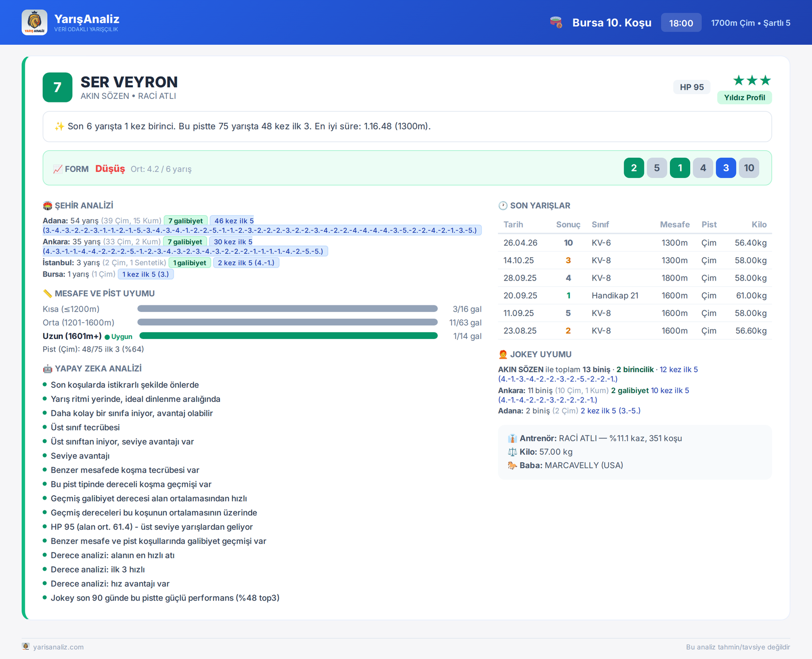812x659 pixels.
Task: Click the green Uygun dot indicator
Action: 107,337
